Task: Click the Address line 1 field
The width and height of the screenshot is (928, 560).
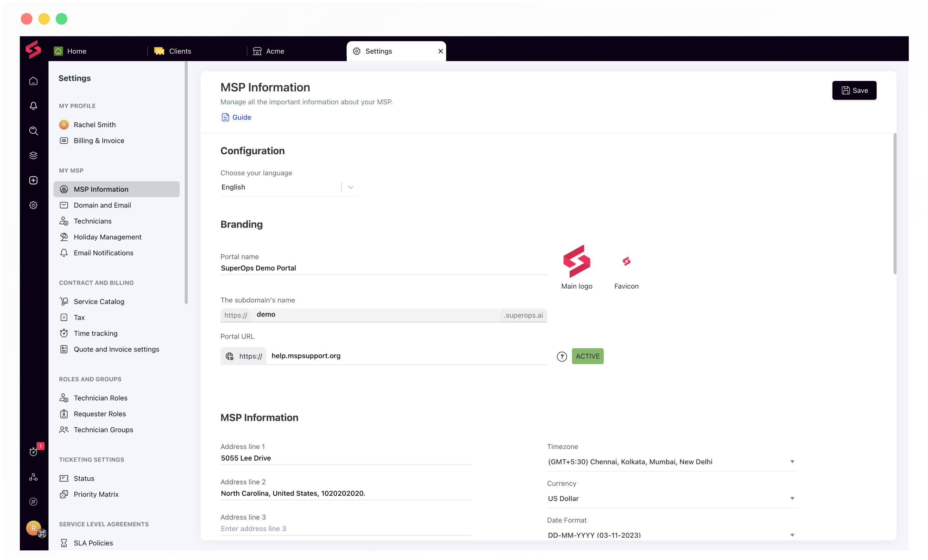Action: 346,458
